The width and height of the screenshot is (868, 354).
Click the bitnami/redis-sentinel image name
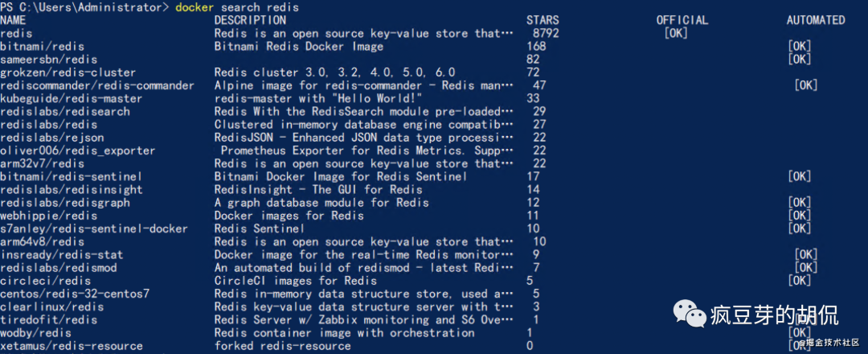[x=72, y=176]
